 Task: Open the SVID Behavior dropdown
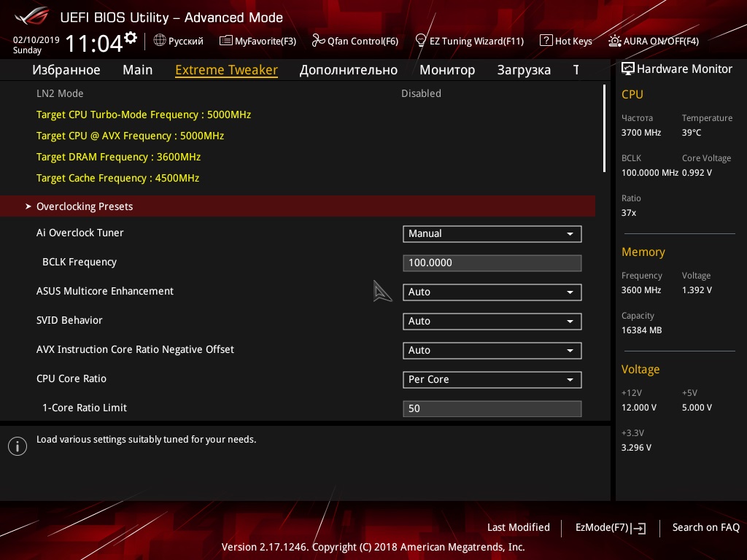[x=492, y=321]
